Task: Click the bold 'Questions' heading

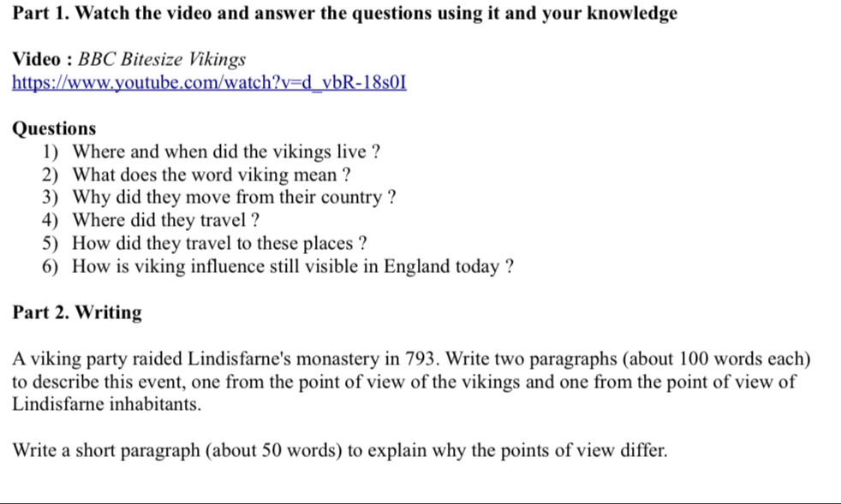Action: [x=54, y=129]
